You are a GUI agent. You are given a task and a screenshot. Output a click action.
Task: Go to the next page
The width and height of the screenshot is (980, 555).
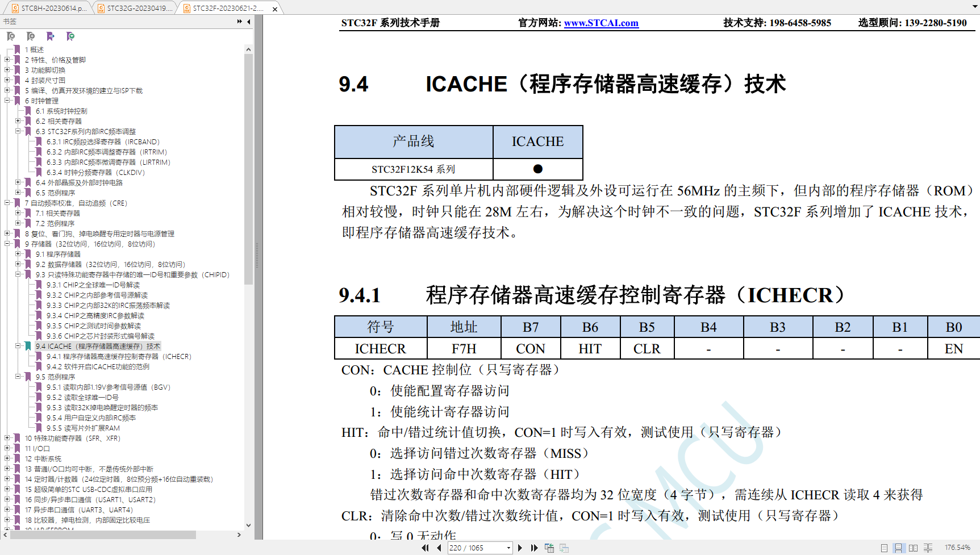click(520, 548)
